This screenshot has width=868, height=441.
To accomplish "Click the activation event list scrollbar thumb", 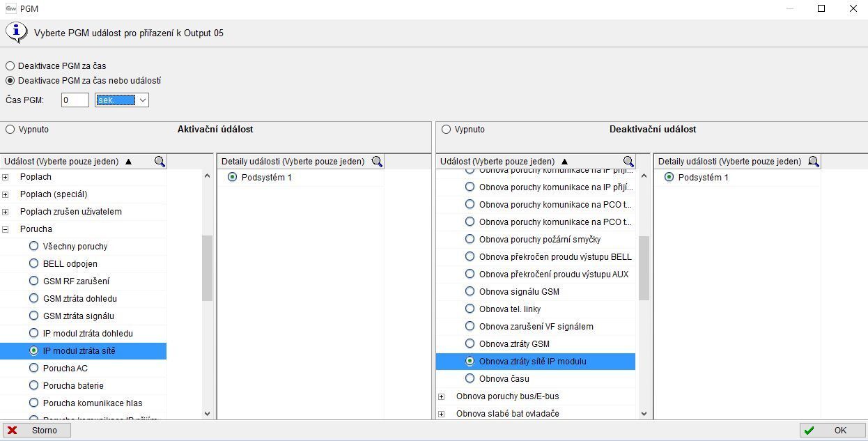I will [x=207, y=268].
